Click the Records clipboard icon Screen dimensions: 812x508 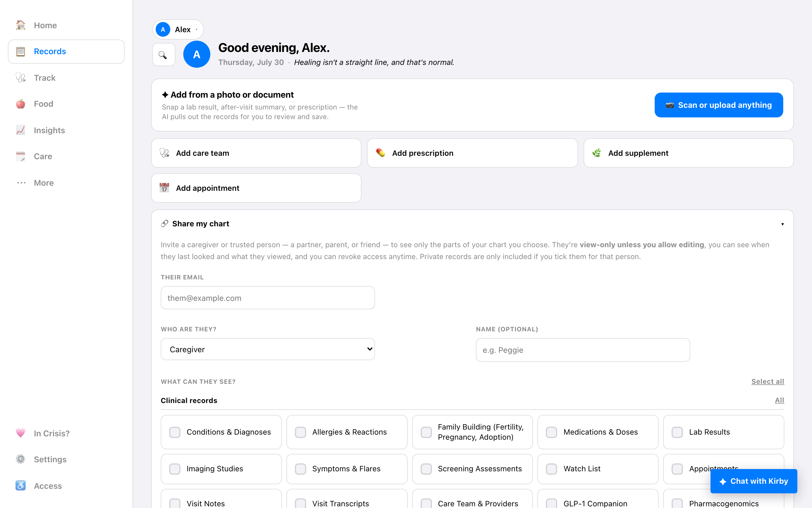pos(21,51)
